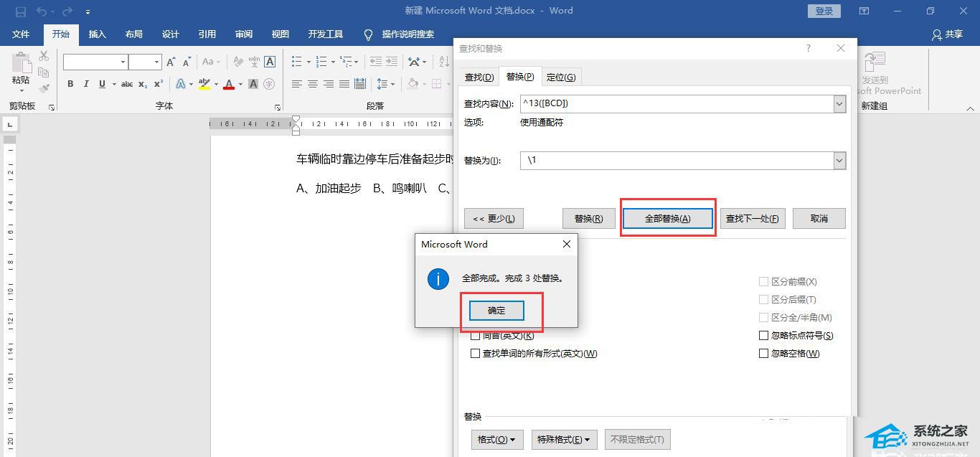Click 取消 button in dialog
The width and height of the screenshot is (980, 457).
819,219
